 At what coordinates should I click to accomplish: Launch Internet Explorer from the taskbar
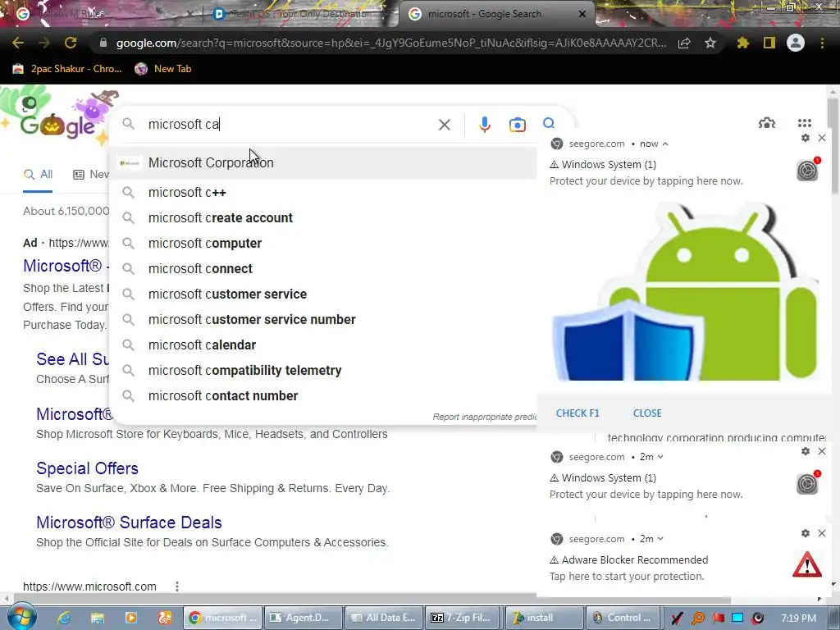click(64, 618)
